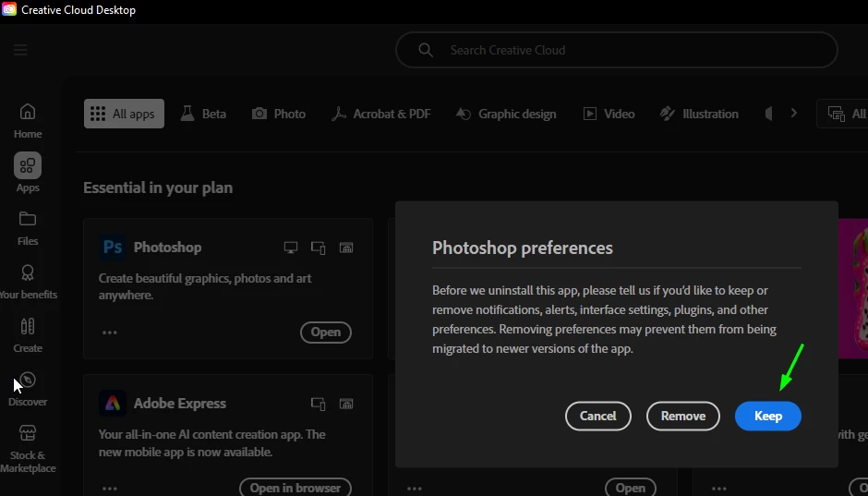The image size is (868, 496).
Task: Select the Apps sidebar icon
Action: click(x=28, y=173)
